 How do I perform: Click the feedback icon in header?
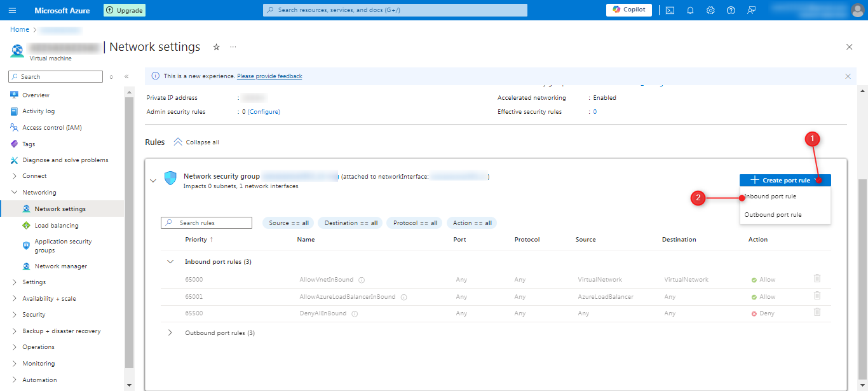[x=752, y=10]
